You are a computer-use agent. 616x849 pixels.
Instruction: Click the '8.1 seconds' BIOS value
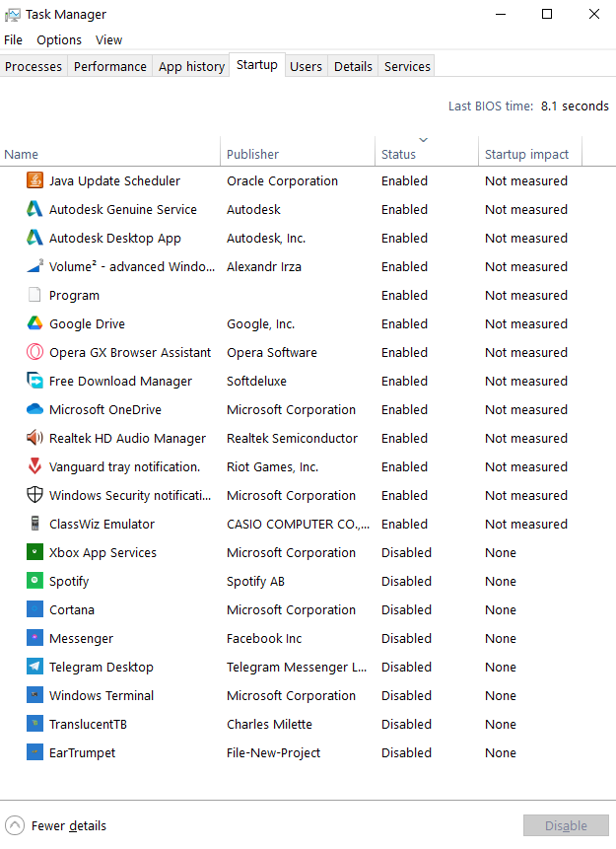[575, 106]
